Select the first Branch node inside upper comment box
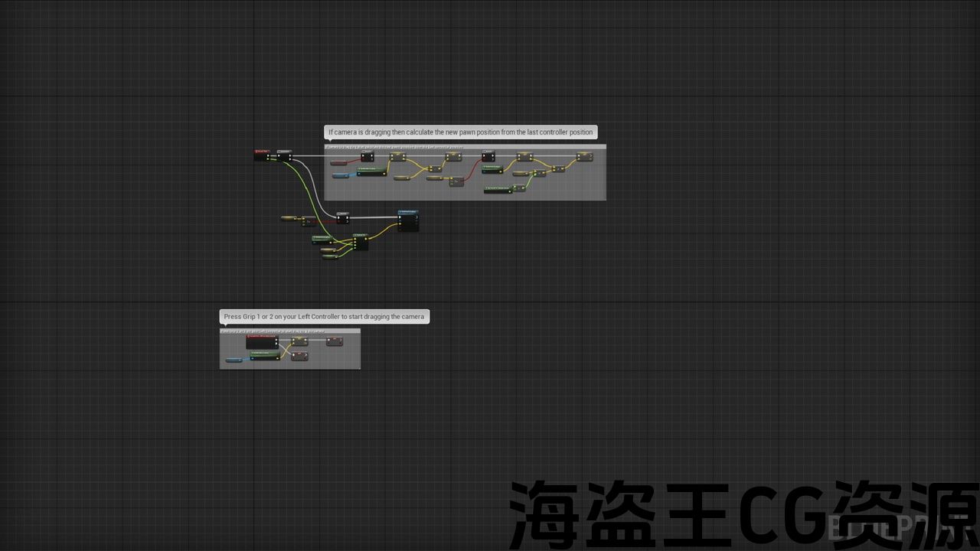Viewport: 980px width, 551px height. [x=367, y=157]
